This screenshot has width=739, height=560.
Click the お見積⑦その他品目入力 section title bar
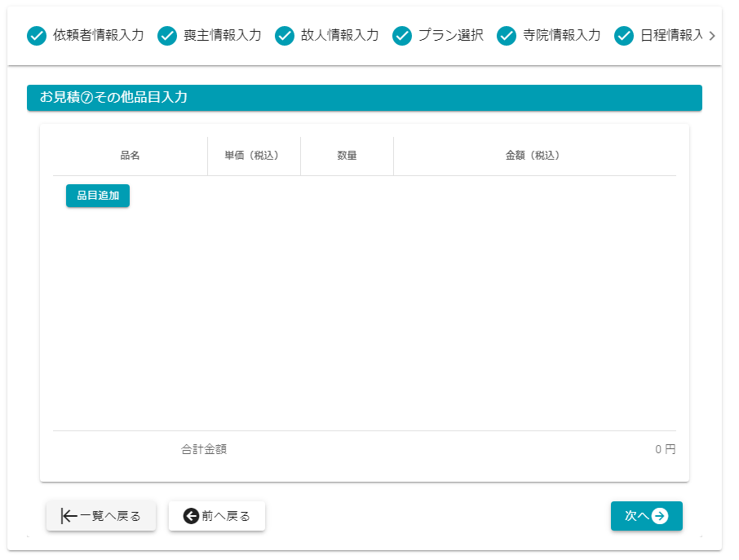[x=364, y=98]
